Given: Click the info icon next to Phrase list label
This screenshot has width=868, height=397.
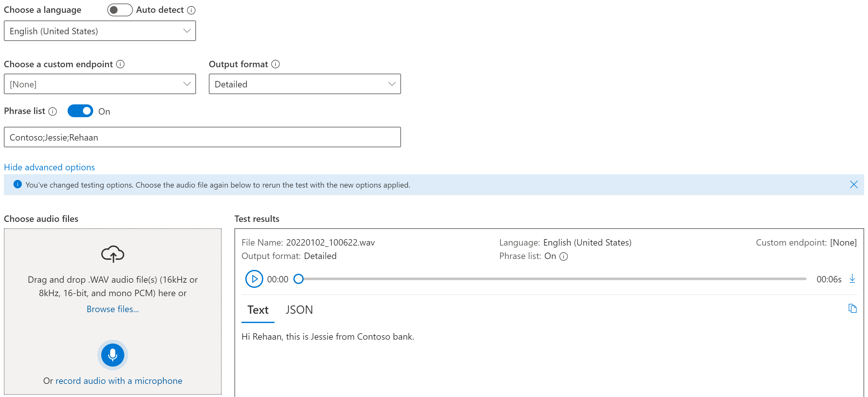Looking at the screenshot, I should point(53,111).
